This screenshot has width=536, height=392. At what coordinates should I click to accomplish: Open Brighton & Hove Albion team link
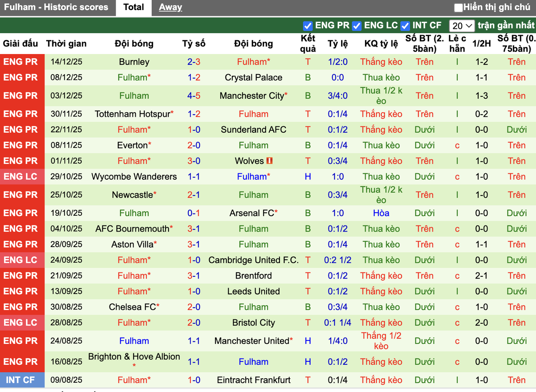tap(134, 357)
